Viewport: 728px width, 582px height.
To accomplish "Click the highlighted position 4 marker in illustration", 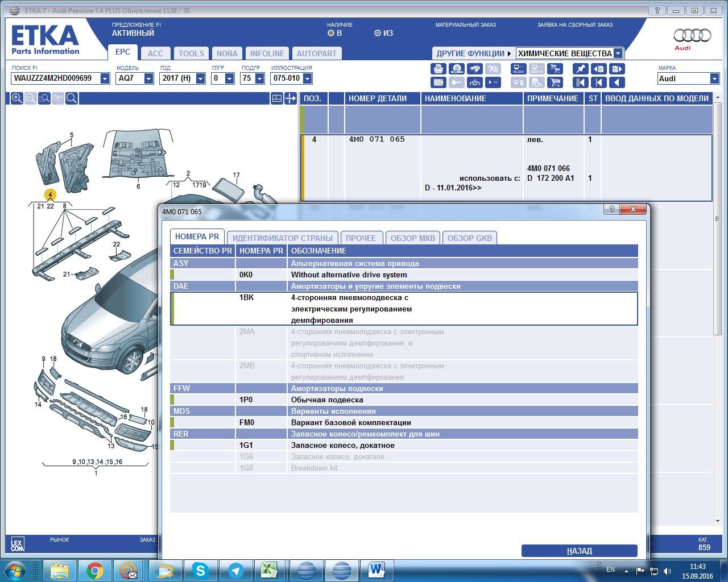I will 50,194.
